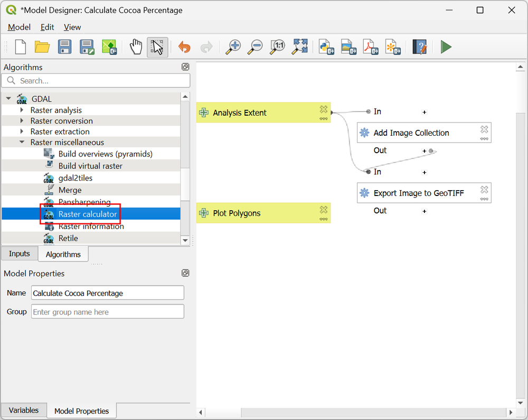This screenshot has height=420, width=528.
Task: Open the Edit menu
Action: pyautogui.click(x=47, y=27)
